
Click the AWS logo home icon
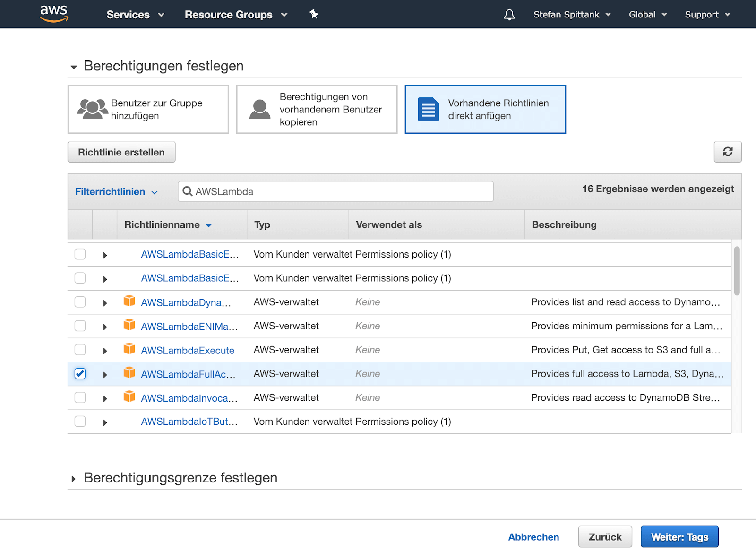pos(54,14)
